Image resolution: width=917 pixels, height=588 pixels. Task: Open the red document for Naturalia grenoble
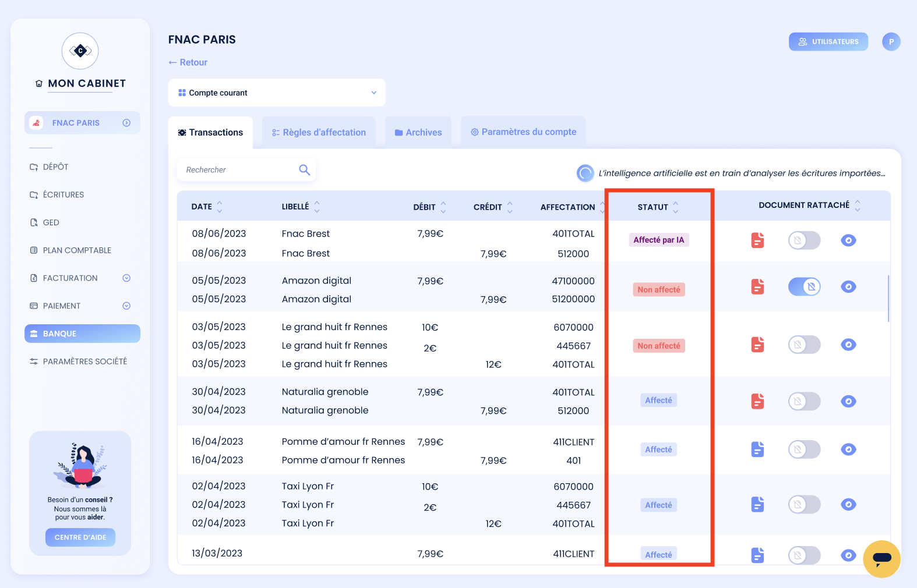(x=757, y=401)
